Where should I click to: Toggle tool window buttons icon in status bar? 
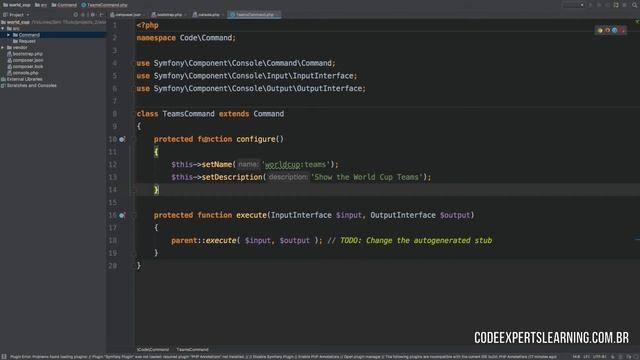pos(4,357)
